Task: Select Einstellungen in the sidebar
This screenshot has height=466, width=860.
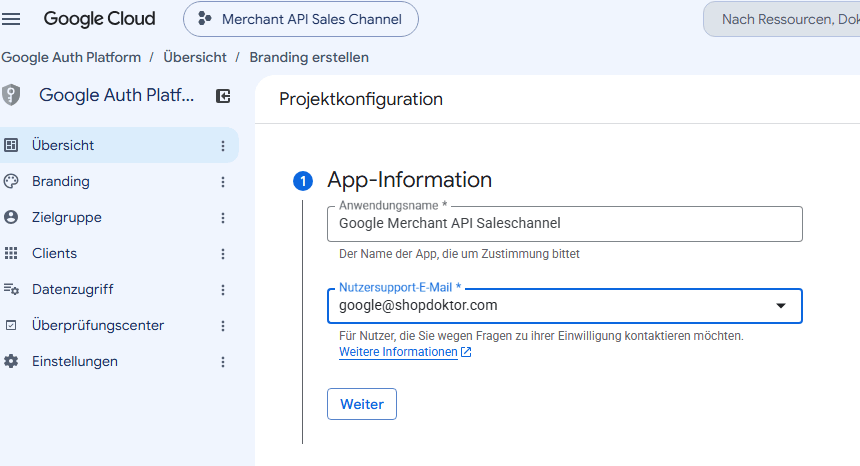Action: pos(119,362)
